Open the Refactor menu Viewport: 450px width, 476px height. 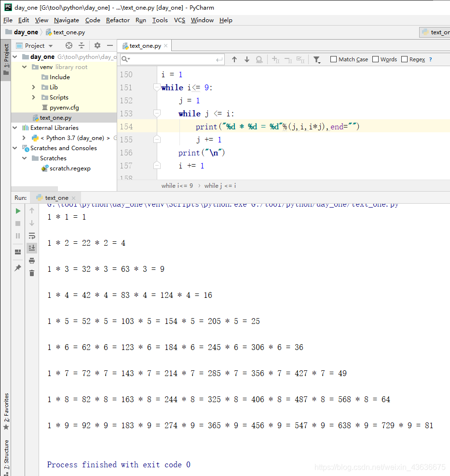coord(118,20)
